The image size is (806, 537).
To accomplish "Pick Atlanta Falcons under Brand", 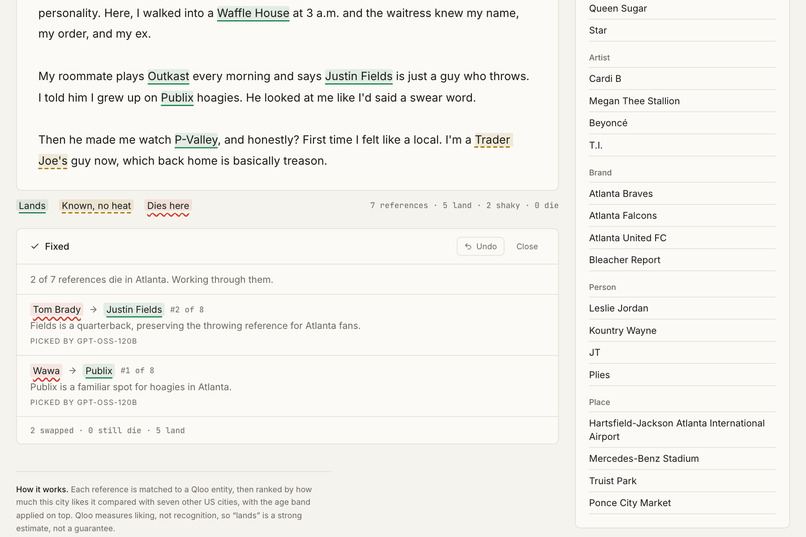I will pos(682,216).
